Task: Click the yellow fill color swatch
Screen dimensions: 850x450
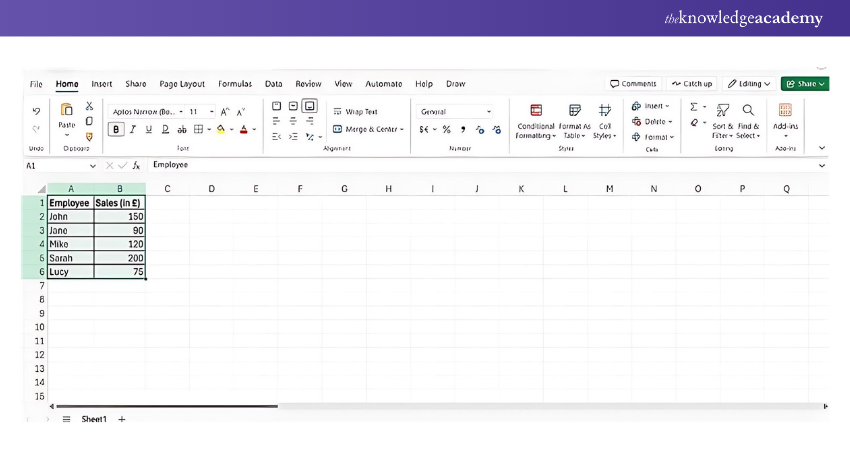Action: point(221,129)
